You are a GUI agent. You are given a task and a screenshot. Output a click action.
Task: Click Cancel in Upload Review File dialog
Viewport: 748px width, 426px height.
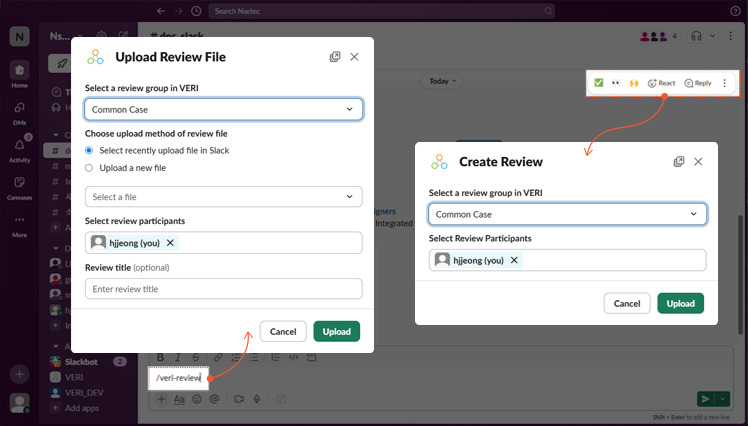[283, 331]
